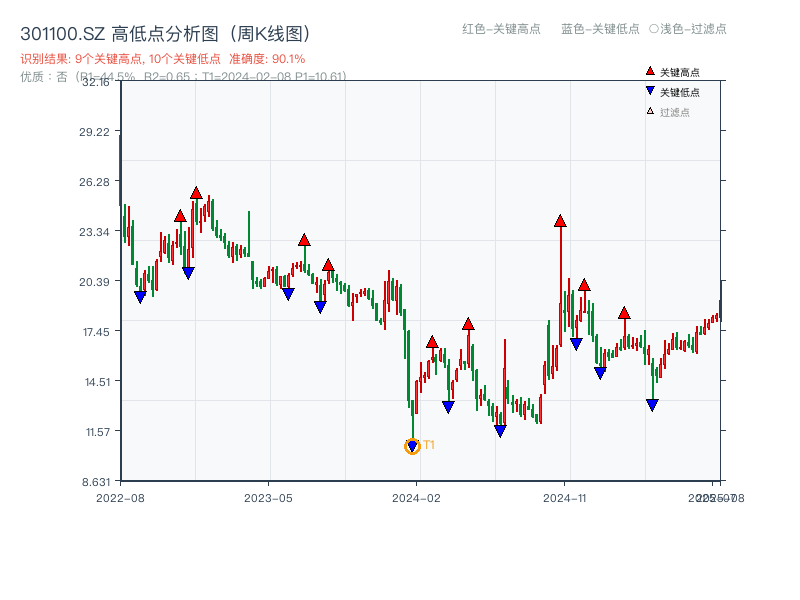Click the 32.16 y-axis label
Viewport: 800px width, 600px height.
pyautogui.click(x=95, y=82)
